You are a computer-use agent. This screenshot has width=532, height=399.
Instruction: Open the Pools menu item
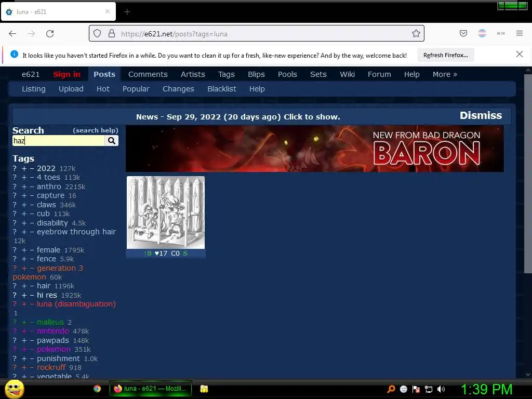click(287, 74)
